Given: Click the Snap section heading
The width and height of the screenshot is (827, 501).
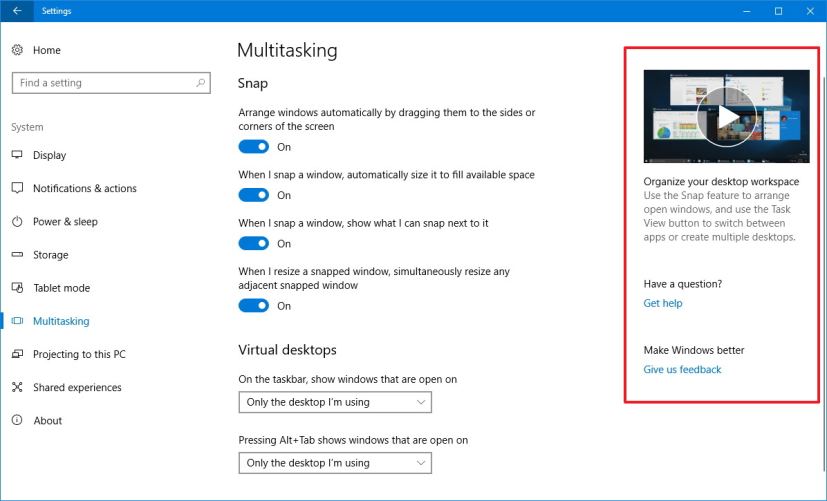Looking at the screenshot, I should 253,84.
